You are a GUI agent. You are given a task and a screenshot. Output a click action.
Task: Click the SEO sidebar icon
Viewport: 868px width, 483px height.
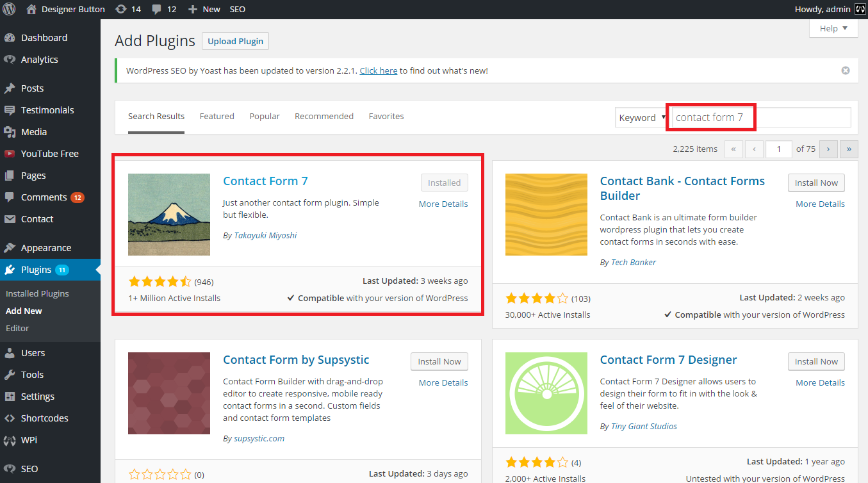(10, 469)
